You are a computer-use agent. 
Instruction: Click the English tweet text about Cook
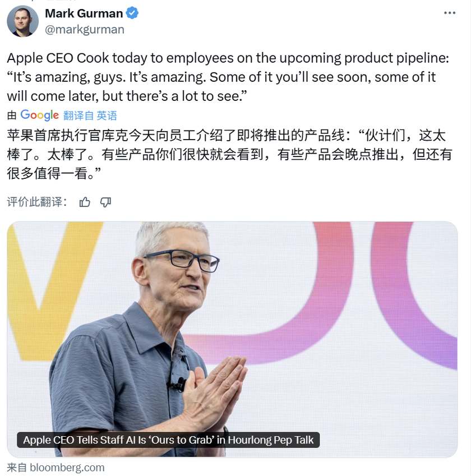click(x=228, y=77)
